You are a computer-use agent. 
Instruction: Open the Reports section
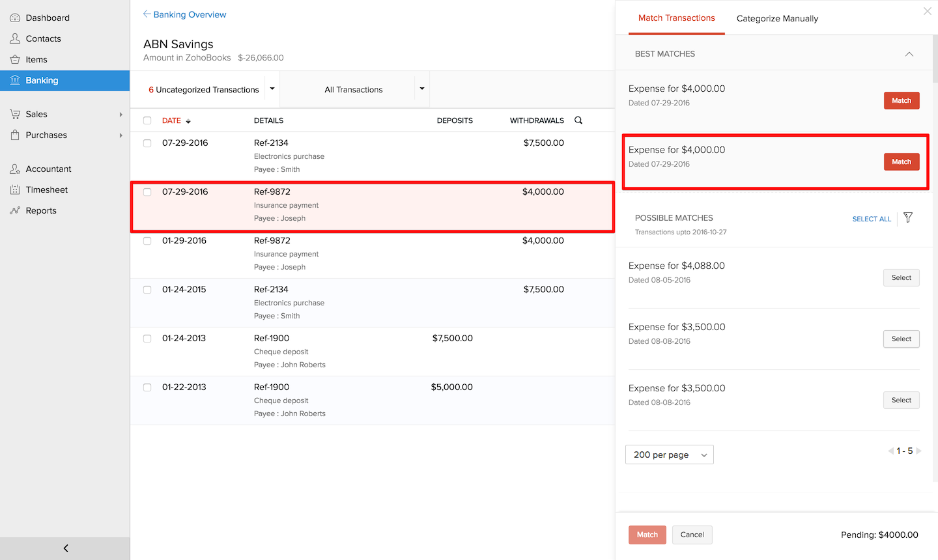click(x=40, y=210)
